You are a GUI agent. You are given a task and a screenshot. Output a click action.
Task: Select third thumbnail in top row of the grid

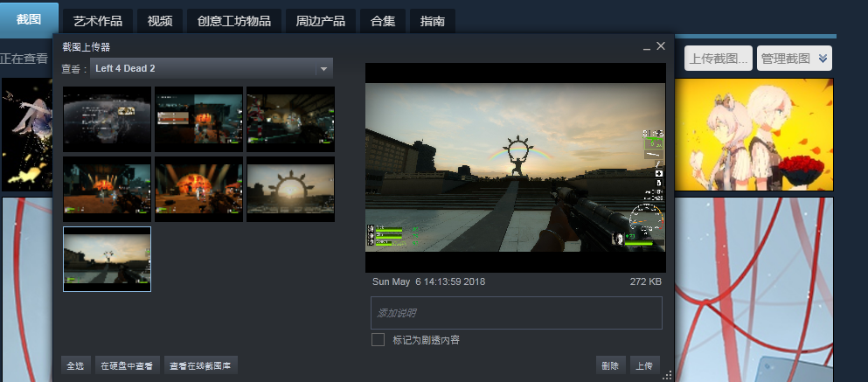pyautogui.click(x=290, y=119)
